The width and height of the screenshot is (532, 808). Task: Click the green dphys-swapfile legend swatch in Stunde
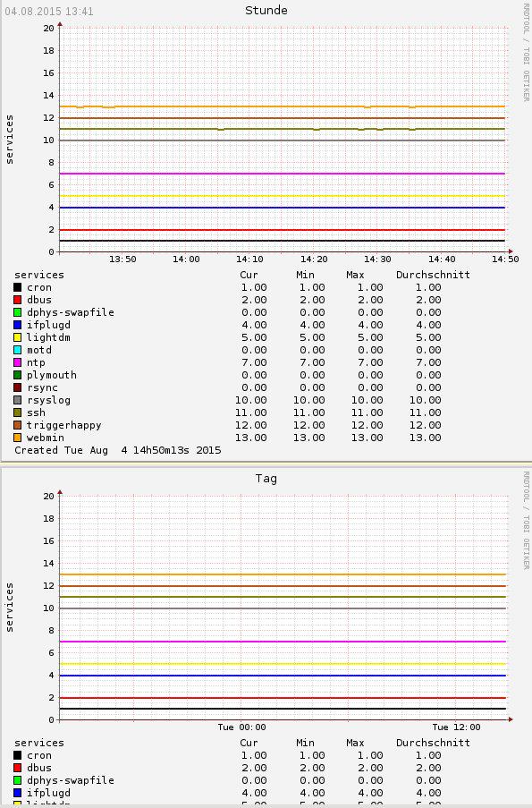pyautogui.click(x=18, y=312)
